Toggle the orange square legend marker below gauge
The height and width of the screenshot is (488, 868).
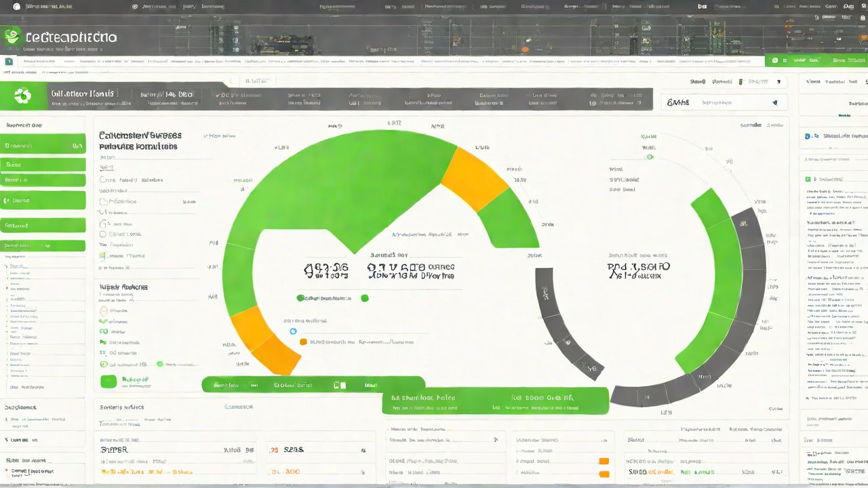[303, 342]
